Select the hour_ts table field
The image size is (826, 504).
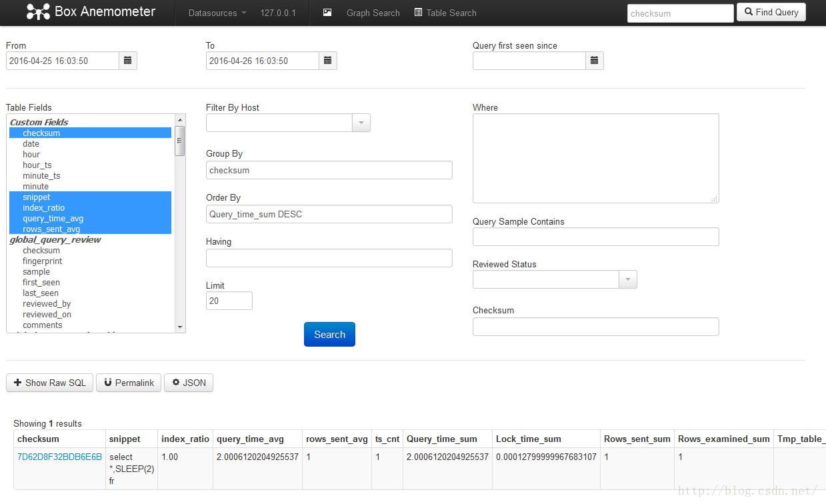[91, 165]
